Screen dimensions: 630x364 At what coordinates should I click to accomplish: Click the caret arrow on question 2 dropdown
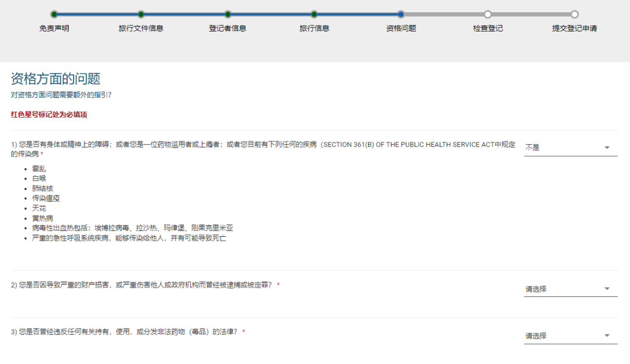pyautogui.click(x=606, y=287)
